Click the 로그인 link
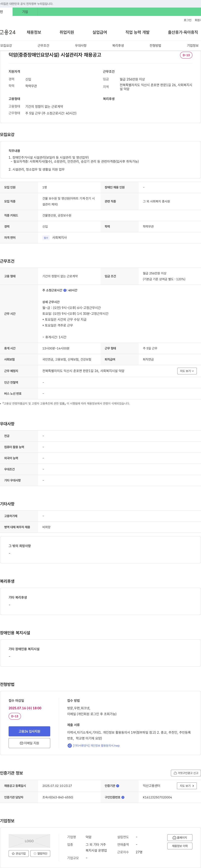The height and width of the screenshot is (868, 201). (x=188, y=20)
